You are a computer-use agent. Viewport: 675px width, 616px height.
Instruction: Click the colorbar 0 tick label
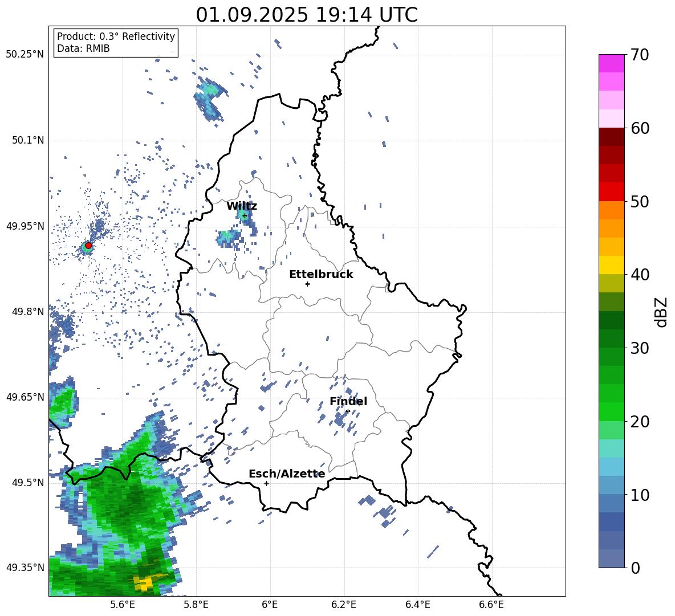[635, 568]
